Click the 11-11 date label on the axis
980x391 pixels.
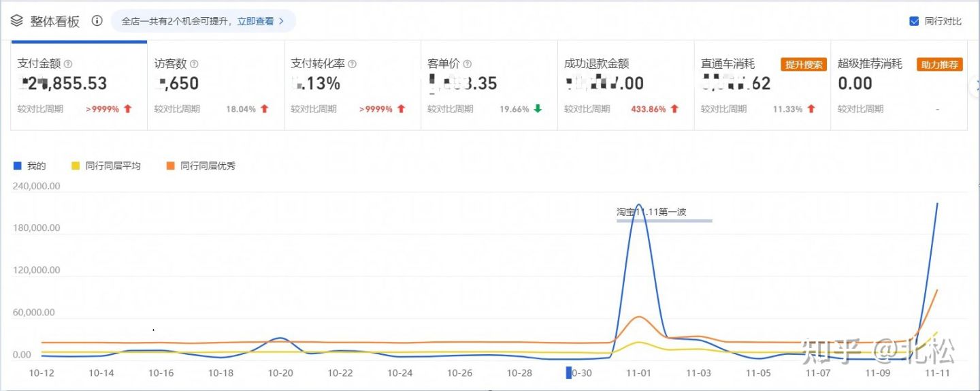[x=937, y=373]
